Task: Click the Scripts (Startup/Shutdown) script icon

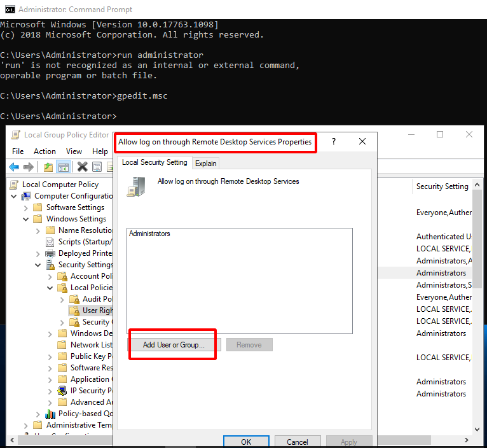Action: [x=50, y=242]
